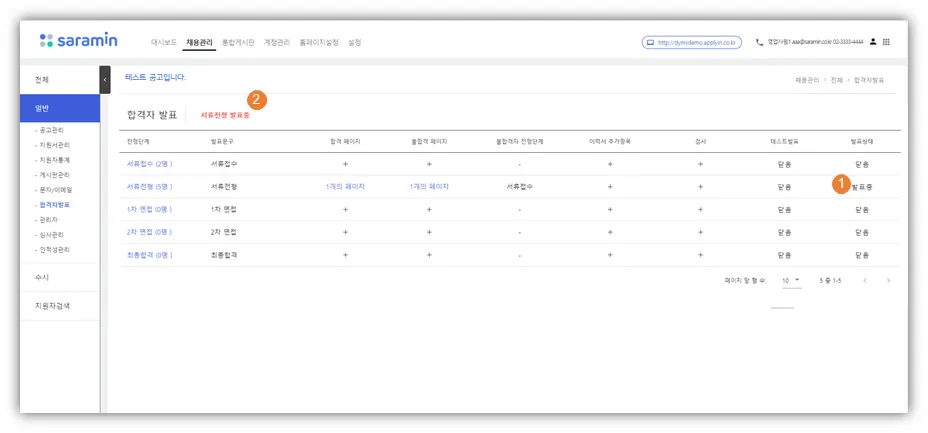The width and height of the screenshot is (928, 433).
Task: Open 게시판관리 in the sidebar submenu
Action: pos(53,175)
